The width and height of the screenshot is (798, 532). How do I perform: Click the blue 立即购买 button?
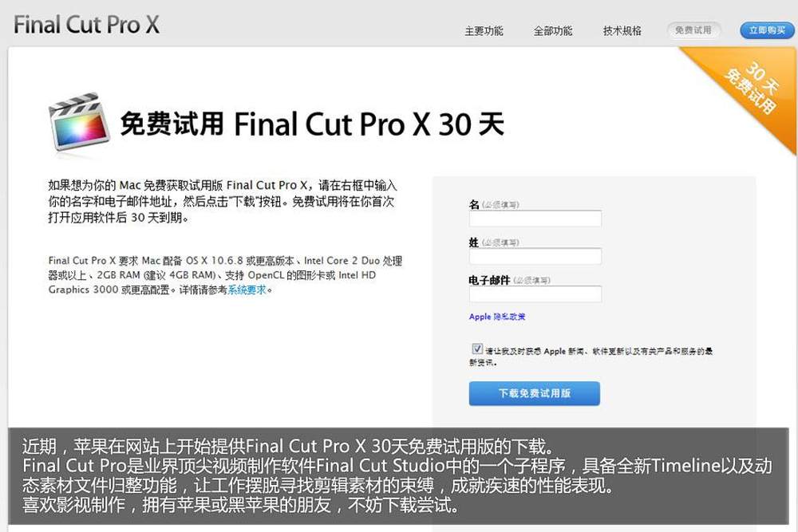(x=767, y=30)
